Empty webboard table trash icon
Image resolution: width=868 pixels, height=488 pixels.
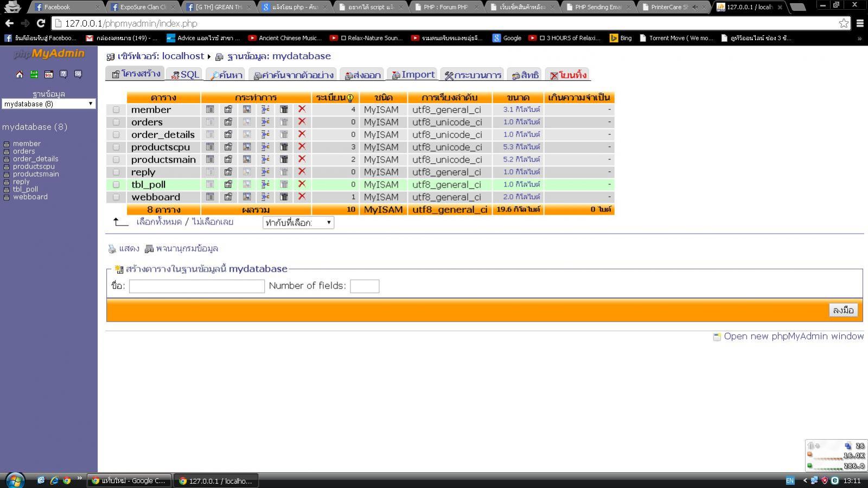coord(284,197)
